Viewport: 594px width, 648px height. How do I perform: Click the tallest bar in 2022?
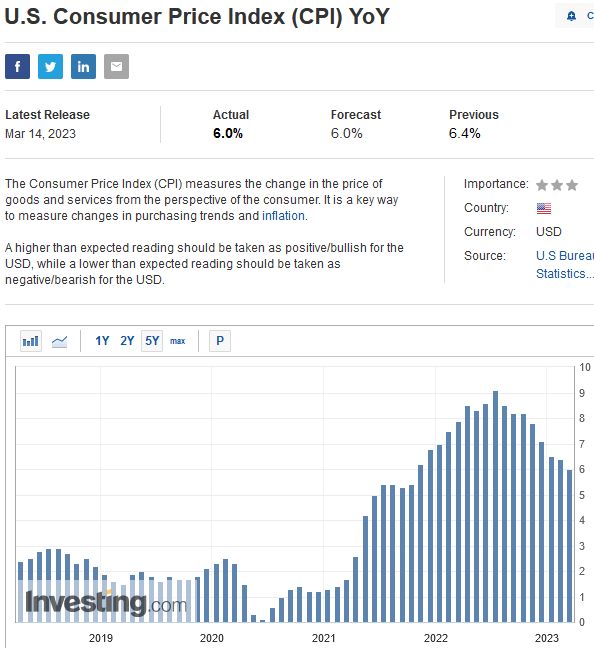495,506
